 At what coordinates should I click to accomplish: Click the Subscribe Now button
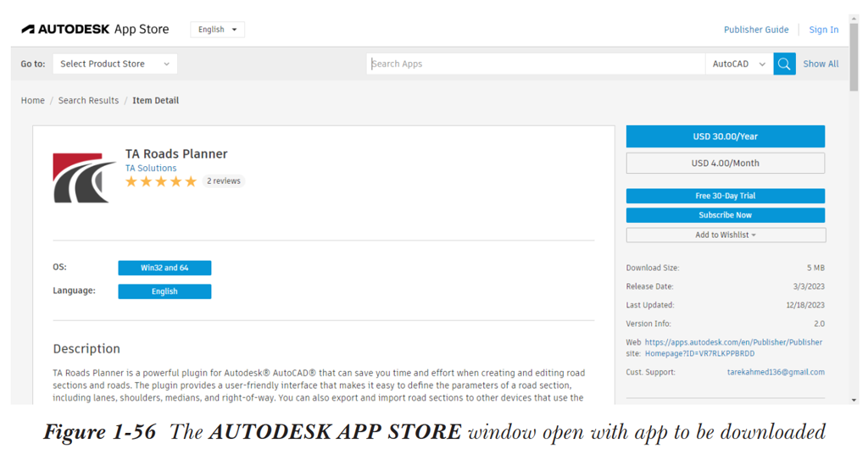[x=726, y=215]
